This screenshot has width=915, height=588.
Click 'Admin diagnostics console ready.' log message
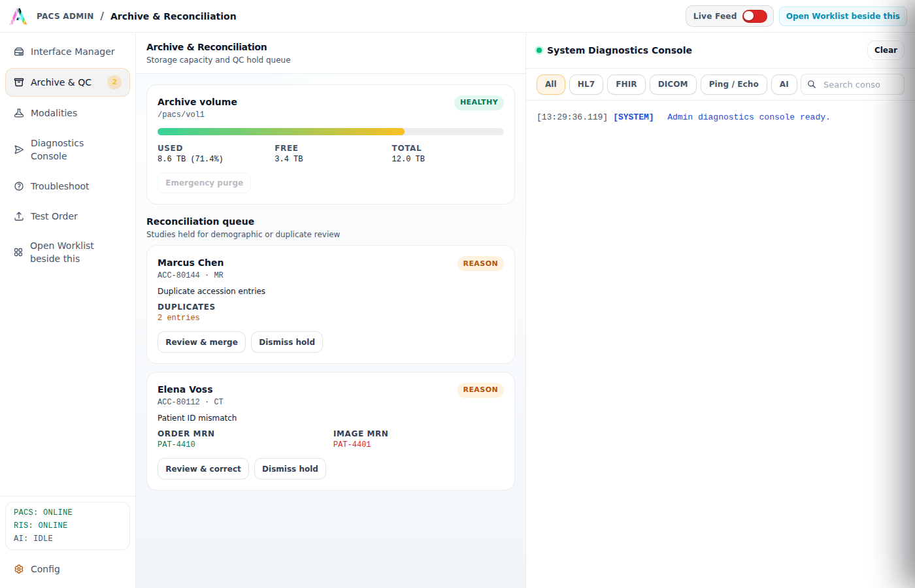748,117
